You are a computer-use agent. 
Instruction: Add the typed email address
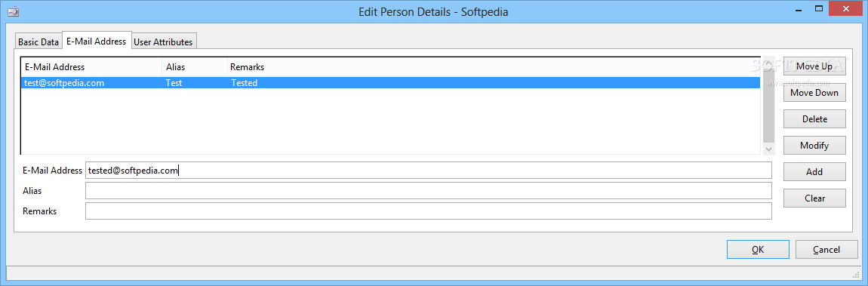[x=814, y=172]
